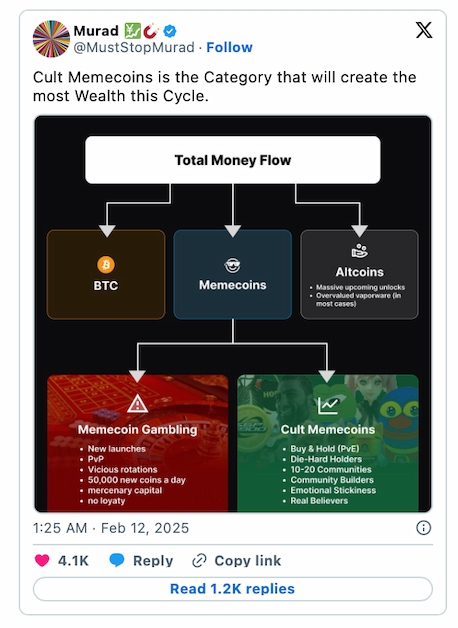
Task: Open Read 1.2K replies
Action: [x=233, y=589]
